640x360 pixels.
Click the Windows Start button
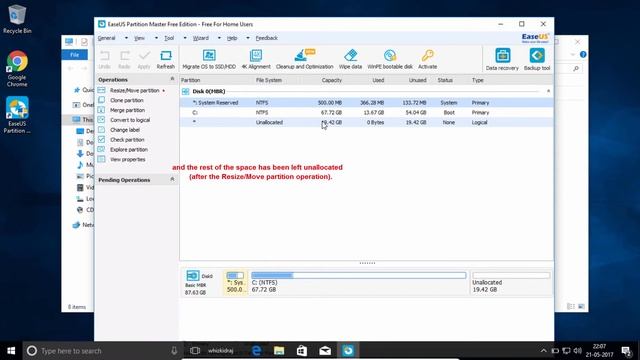pos(11,351)
